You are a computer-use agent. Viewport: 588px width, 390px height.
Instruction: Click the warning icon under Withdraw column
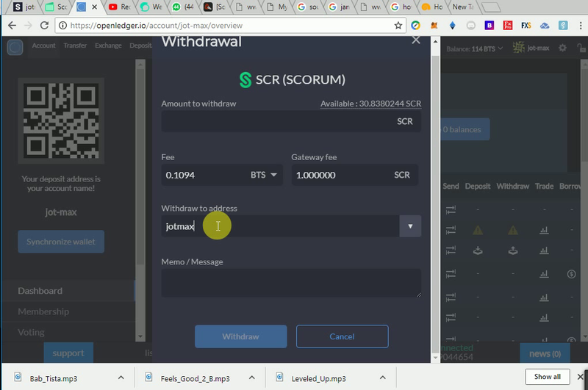point(513,230)
